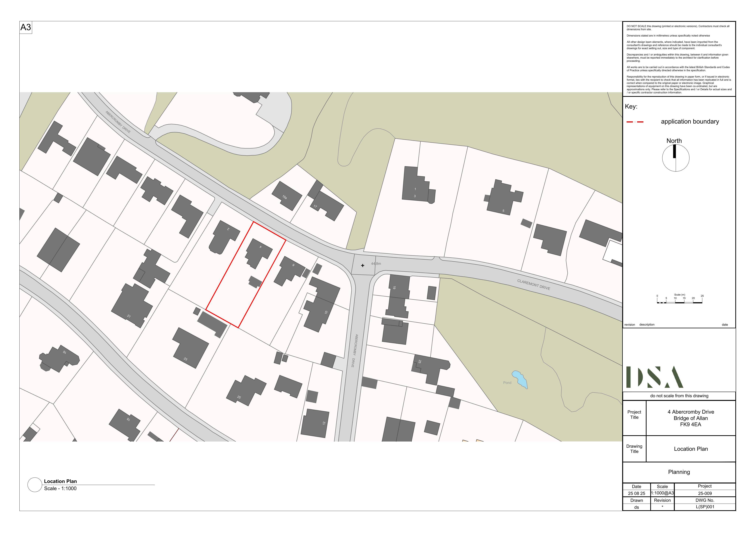Viewport: 756px width, 535px height.
Task: Select '4 Abercromby Drive' project title line
Action: (691, 412)
